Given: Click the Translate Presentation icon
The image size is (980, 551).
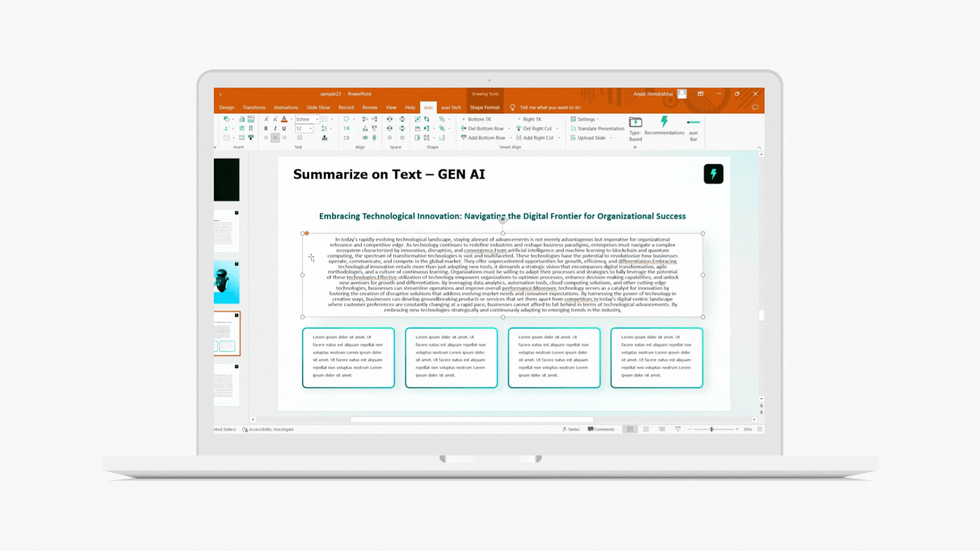Looking at the screenshot, I should (x=573, y=129).
